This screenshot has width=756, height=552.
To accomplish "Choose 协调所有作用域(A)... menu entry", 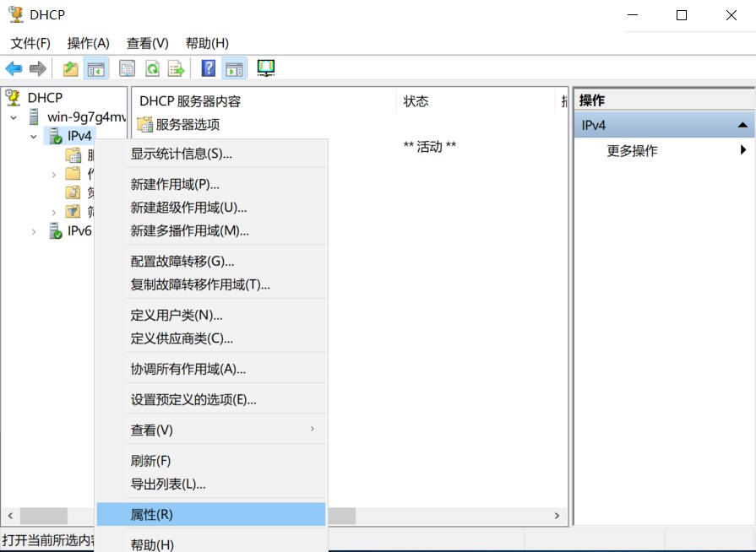I will [x=212, y=369].
